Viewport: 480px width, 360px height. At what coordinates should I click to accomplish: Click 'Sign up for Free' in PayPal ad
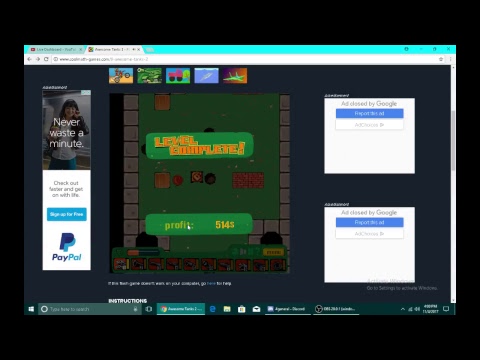[67, 214]
